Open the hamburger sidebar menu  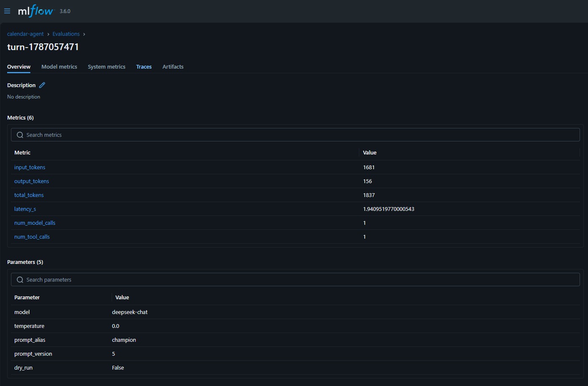click(x=7, y=11)
